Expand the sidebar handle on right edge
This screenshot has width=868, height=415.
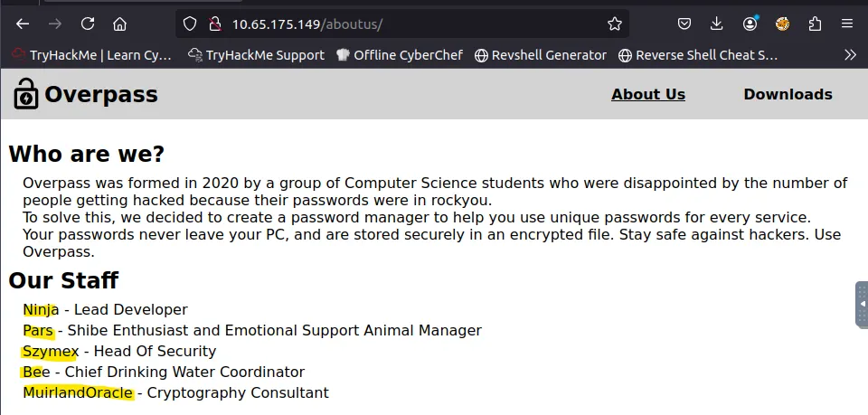(x=862, y=304)
